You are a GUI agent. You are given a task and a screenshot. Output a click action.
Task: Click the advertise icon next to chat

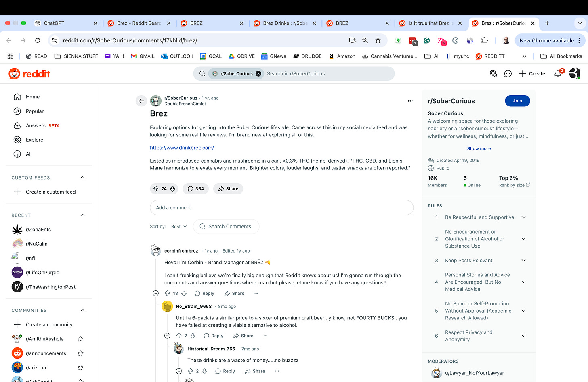coord(493,73)
